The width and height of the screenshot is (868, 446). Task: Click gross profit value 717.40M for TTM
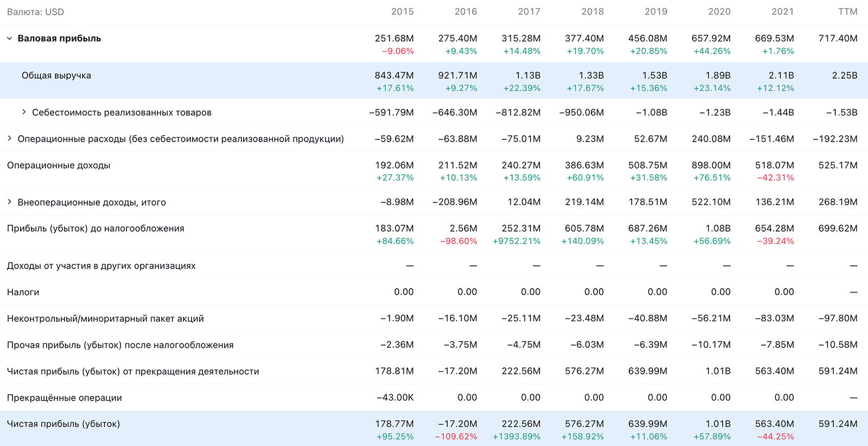pos(838,39)
